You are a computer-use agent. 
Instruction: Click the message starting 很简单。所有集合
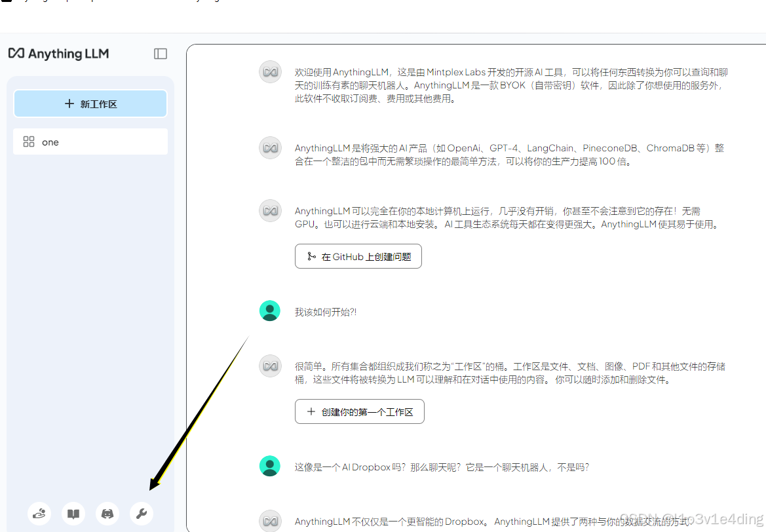pos(510,373)
